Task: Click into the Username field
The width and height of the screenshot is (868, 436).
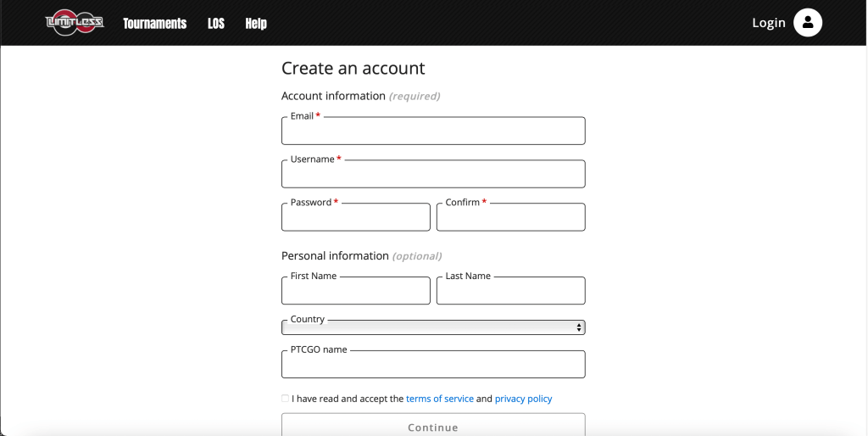Action: click(x=433, y=176)
